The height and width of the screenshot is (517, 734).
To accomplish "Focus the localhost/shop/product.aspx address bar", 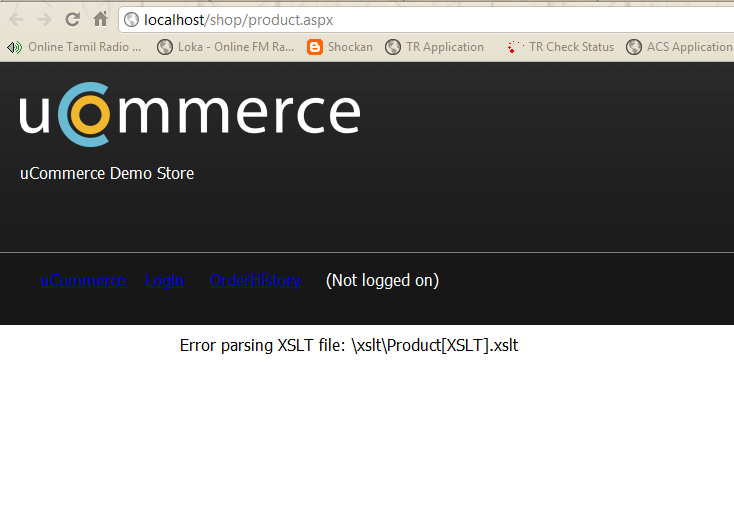I will pyautogui.click(x=426, y=20).
